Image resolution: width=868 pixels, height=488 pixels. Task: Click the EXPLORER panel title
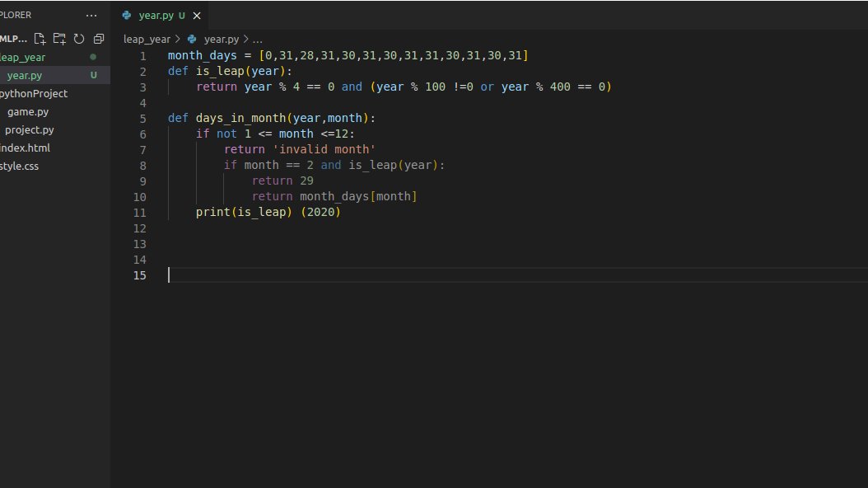pos(16,15)
